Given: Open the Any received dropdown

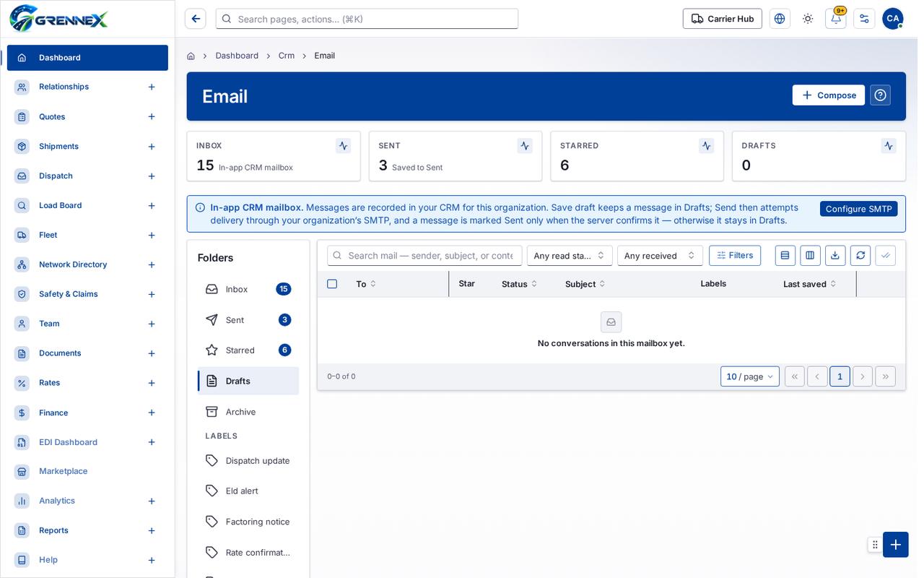Looking at the screenshot, I should pyautogui.click(x=660, y=256).
